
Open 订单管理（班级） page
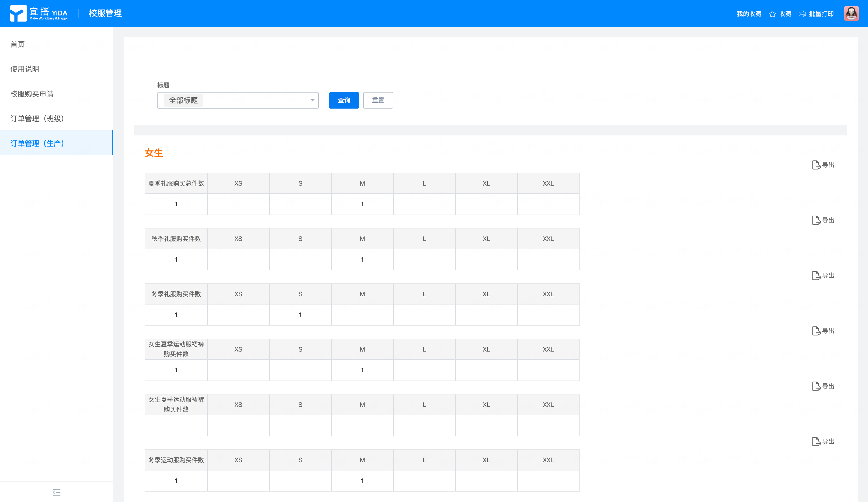coord(37,119)
